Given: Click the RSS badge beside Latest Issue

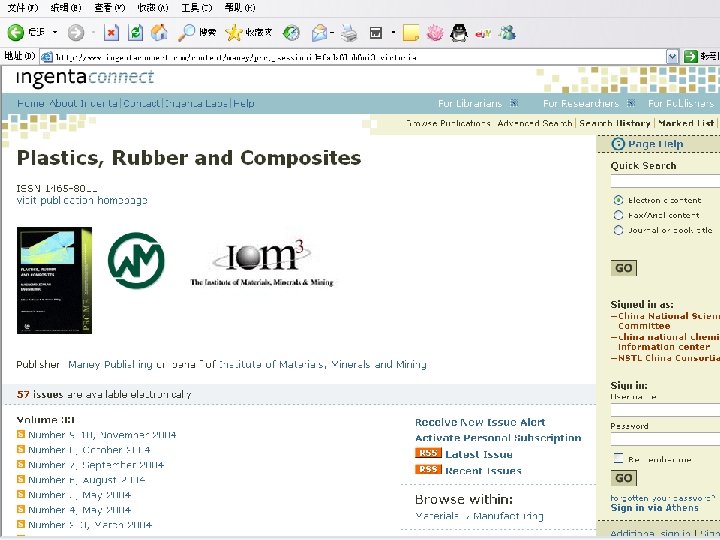Looking at the screenshot, I should (428, 453).
